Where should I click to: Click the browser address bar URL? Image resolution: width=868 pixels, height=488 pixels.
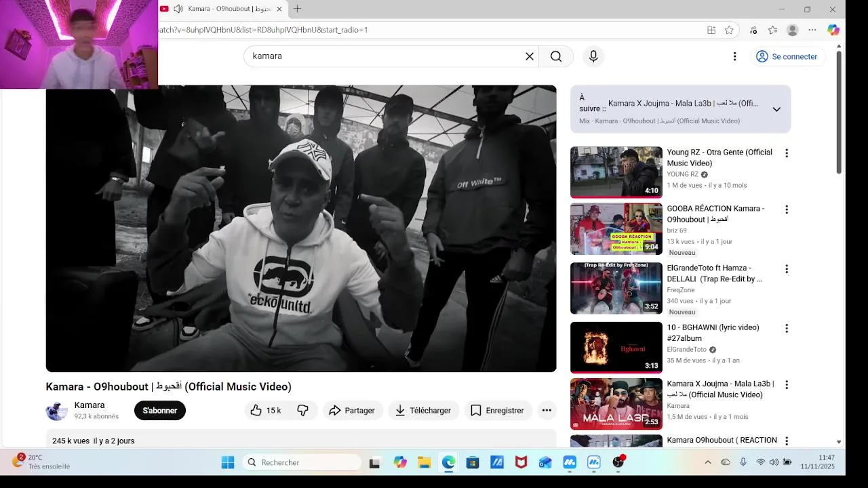[x=263, y=30]
